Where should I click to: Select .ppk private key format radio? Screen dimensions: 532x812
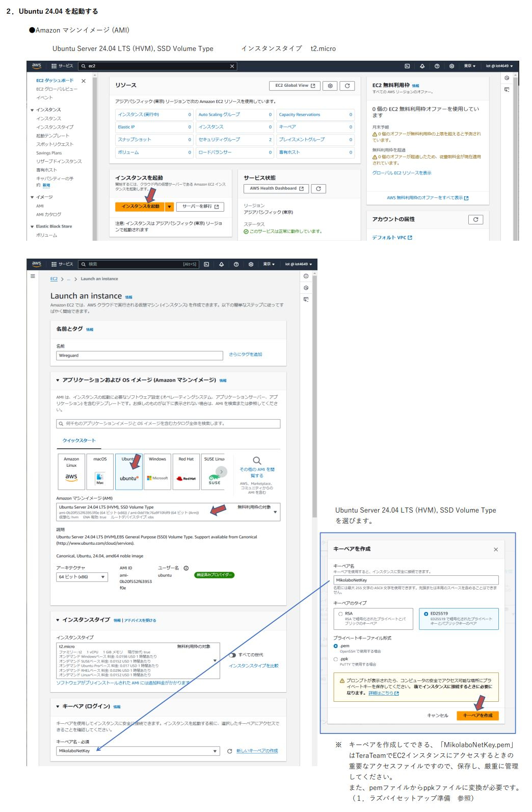(335, 659)
